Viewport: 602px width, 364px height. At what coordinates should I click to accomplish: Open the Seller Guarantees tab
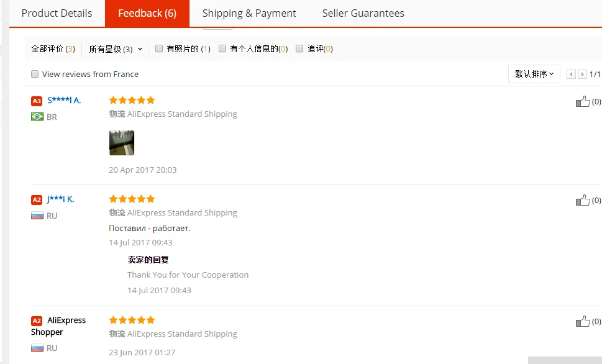click(363, 13)
